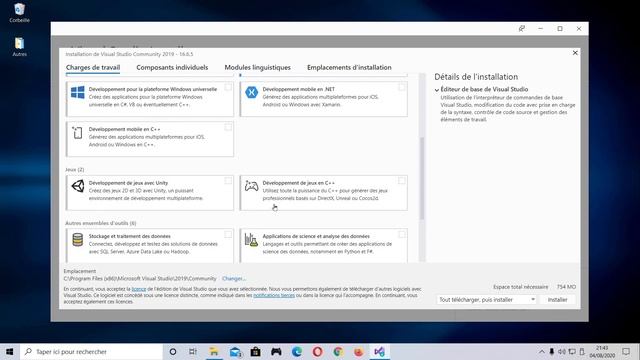Collapse Éditeur de base de Visual Studio
640x360 pixels.
(437, 89)
